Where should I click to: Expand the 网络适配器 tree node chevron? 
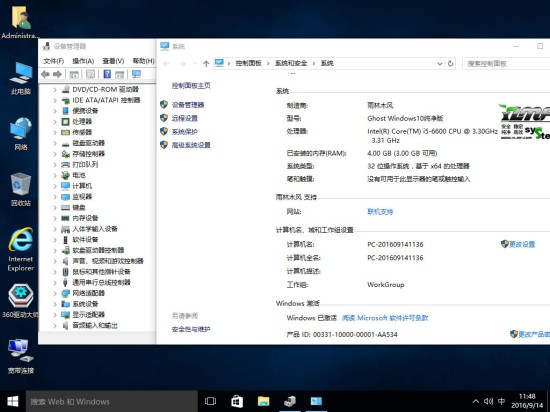(55, 293)
